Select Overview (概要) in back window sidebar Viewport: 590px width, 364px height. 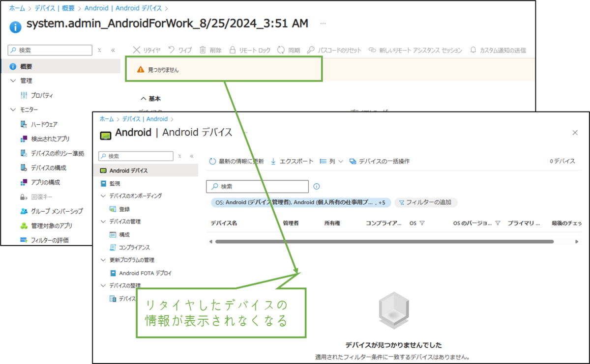(x=60, y=66)
